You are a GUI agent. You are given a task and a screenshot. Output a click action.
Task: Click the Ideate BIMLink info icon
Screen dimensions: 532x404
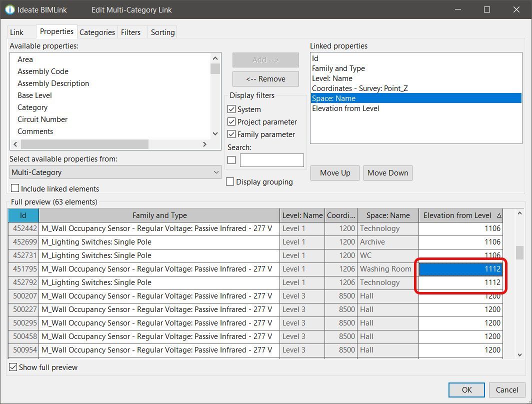pyautogui.click(x=10, y=9)
